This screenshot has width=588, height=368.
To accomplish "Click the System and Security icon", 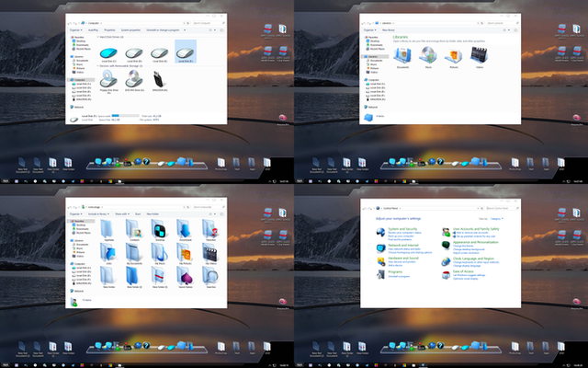I will (x=380, y=232).
